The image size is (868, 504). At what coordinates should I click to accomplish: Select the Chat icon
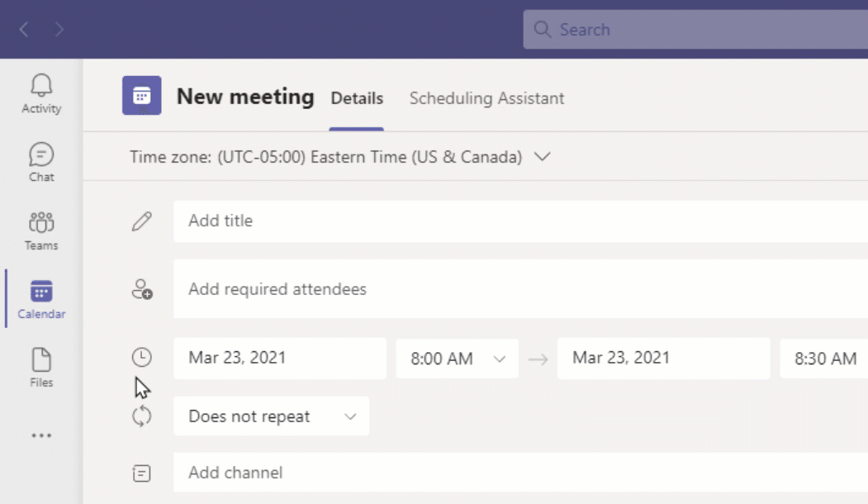click(40, 155)
